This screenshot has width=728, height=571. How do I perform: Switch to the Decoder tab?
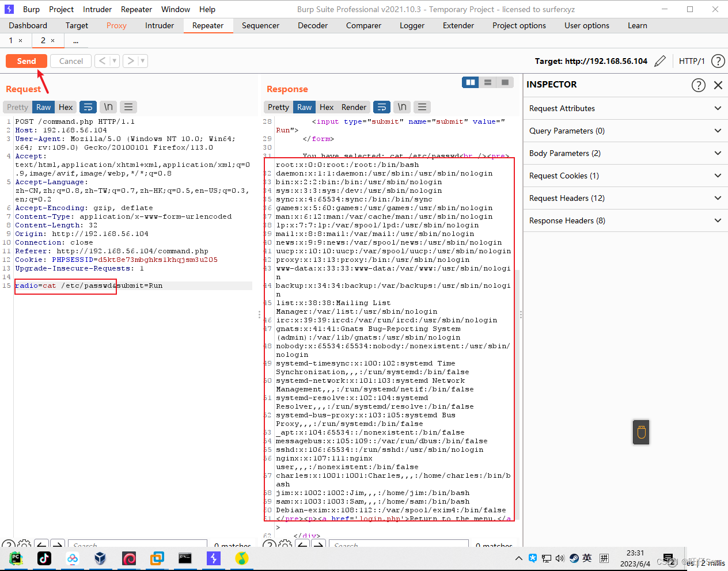coord(313,25)
